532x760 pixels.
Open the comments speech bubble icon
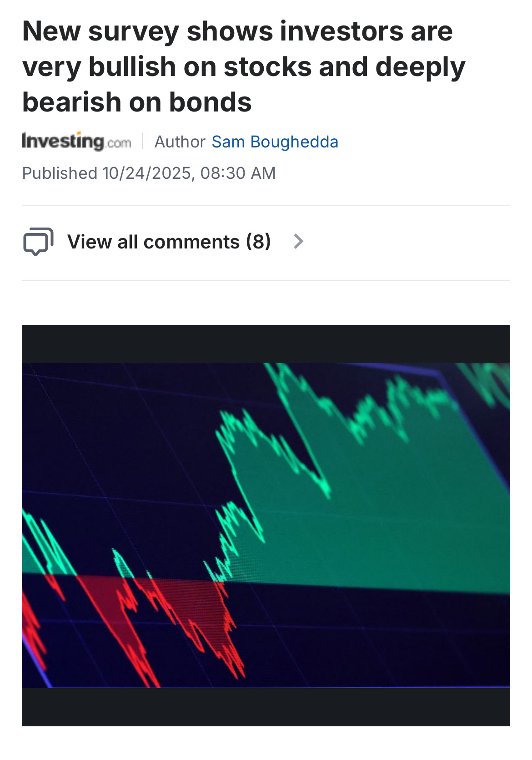(x=38, y=241)
